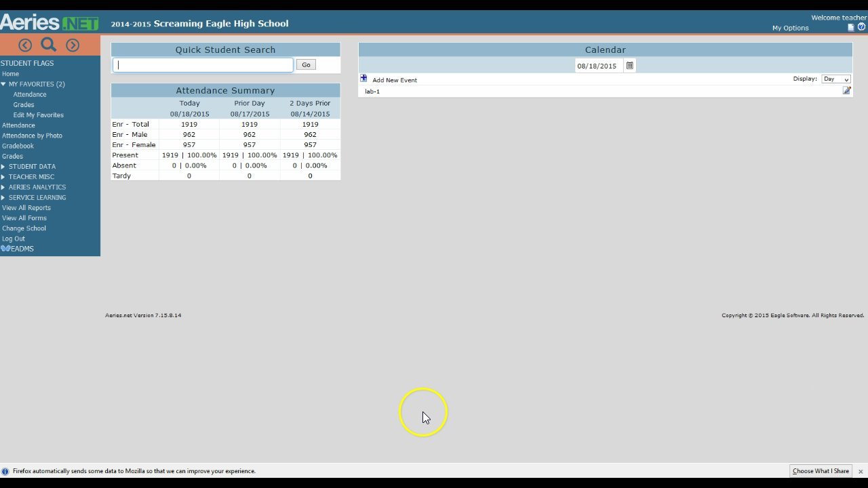The image size is (868, 488).
Task: Click the Log Out link
Action: coord(12,238)
